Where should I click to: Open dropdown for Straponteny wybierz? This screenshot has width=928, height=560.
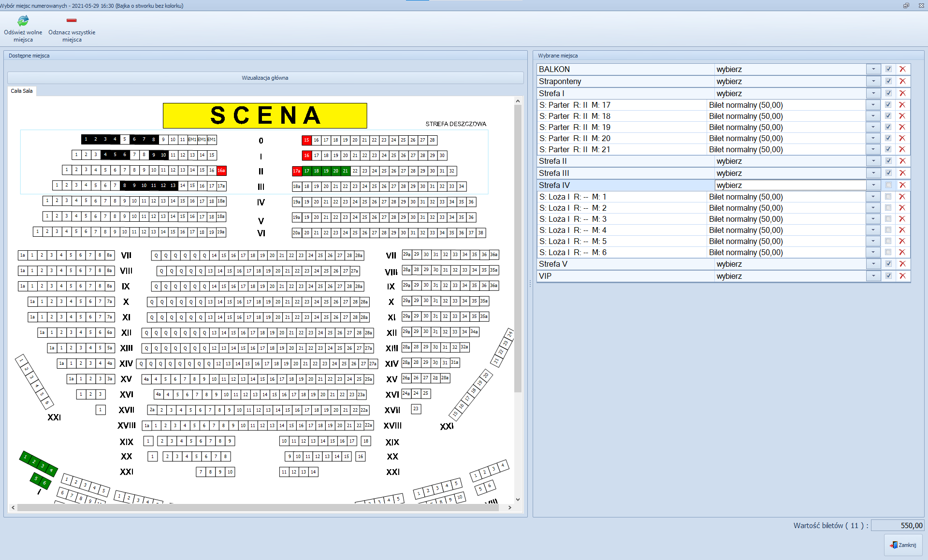click(873, 81)
